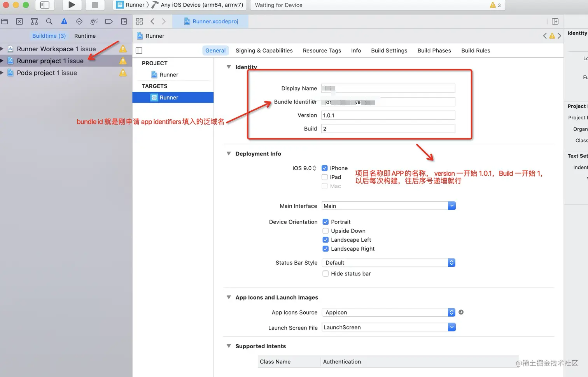This screenshot has height=377, width=588.
Task: Show the Report navigator icon
Action: tap(124, 21)
